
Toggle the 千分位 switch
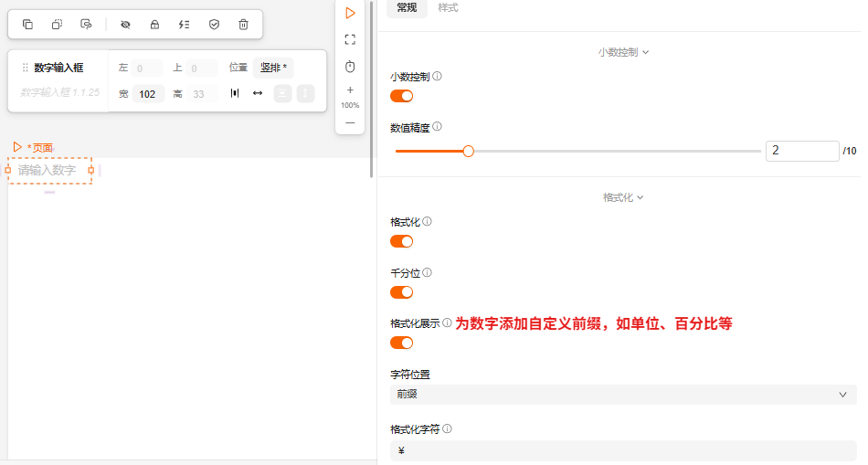[x=402, y=292]
